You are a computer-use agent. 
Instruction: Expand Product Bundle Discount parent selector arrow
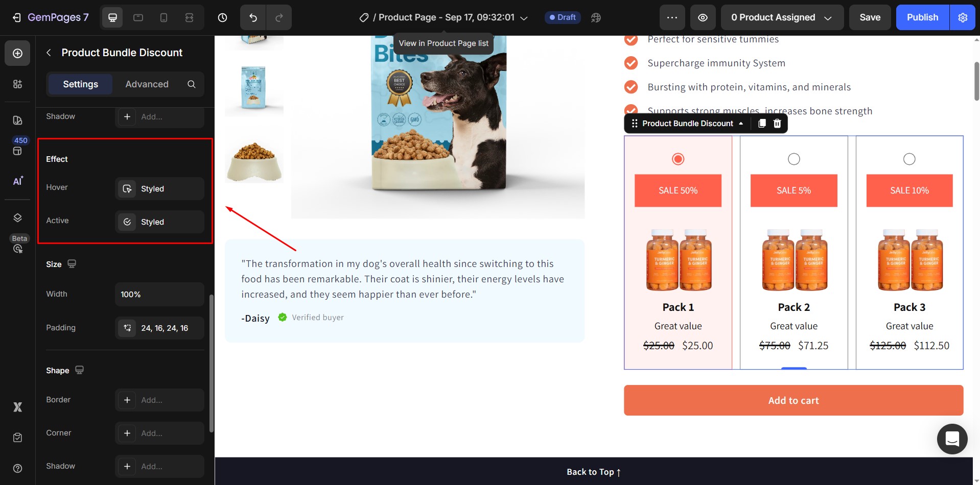[x=741, y=124]
